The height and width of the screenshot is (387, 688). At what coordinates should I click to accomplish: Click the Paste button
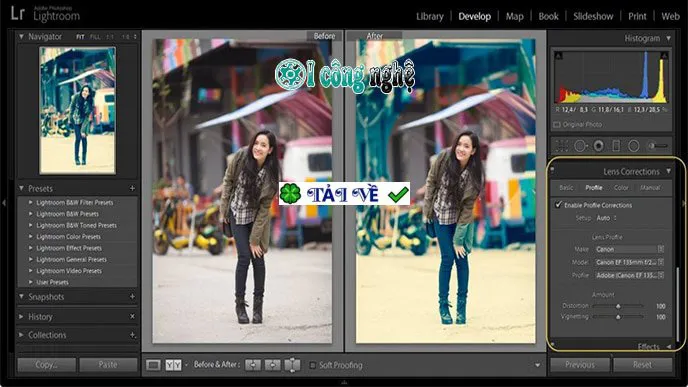[108, 365]
